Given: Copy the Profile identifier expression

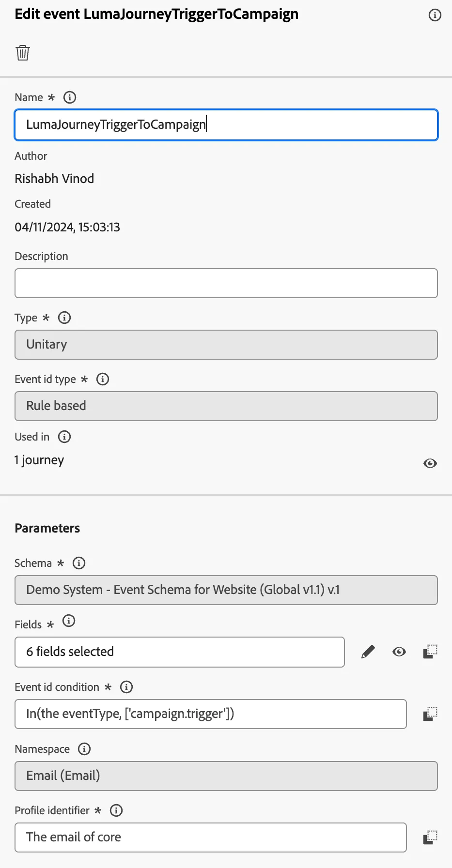Looking at the screenshot, I should tap(430, 838).
